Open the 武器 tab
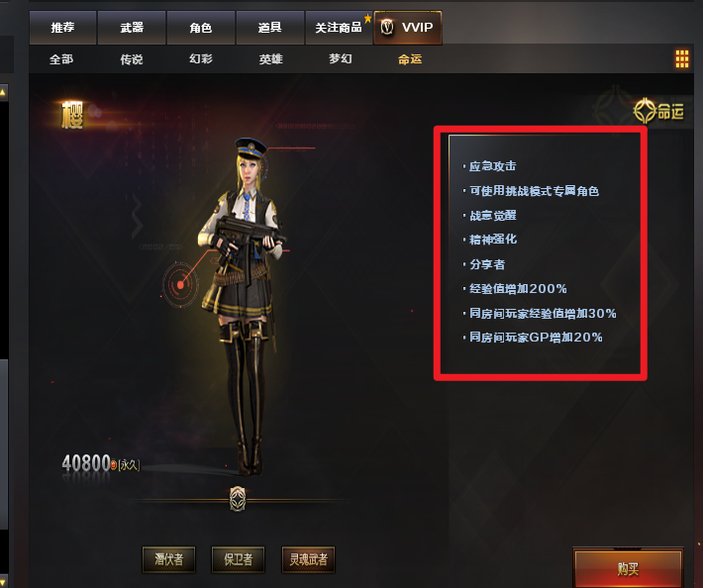This screenshot has height=588, width=703. [132, 28]
